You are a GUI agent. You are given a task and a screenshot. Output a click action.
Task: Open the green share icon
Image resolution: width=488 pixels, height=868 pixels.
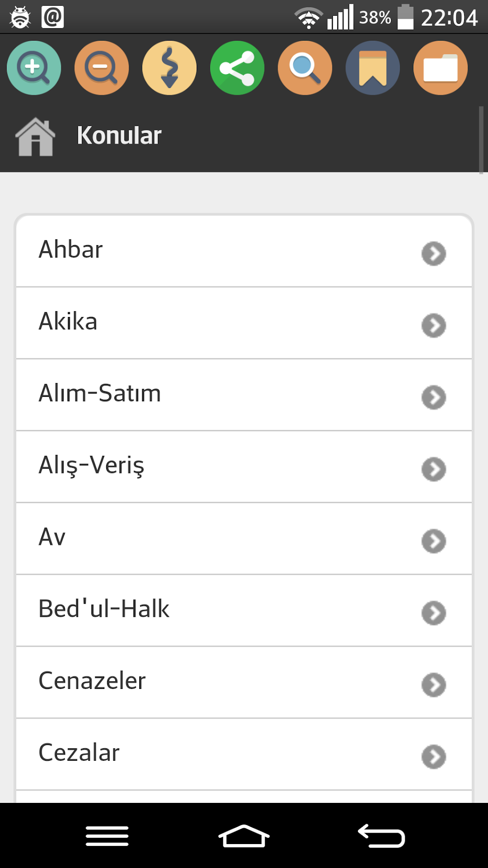click(237, 68)
